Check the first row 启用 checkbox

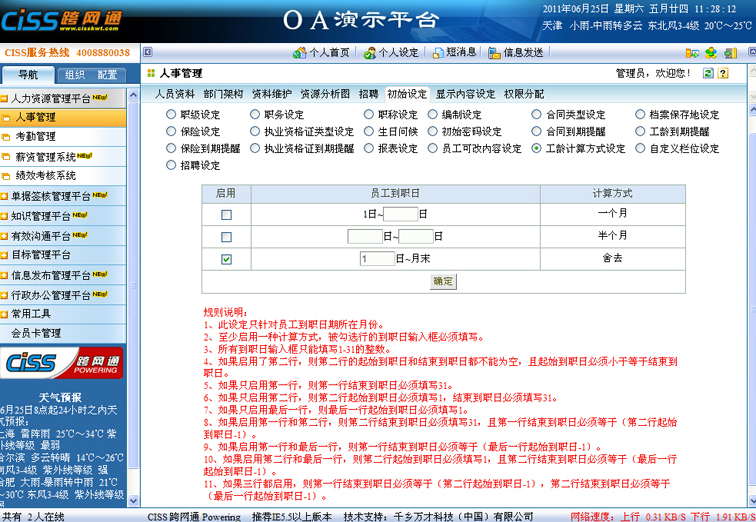click(x=226, y=214)
